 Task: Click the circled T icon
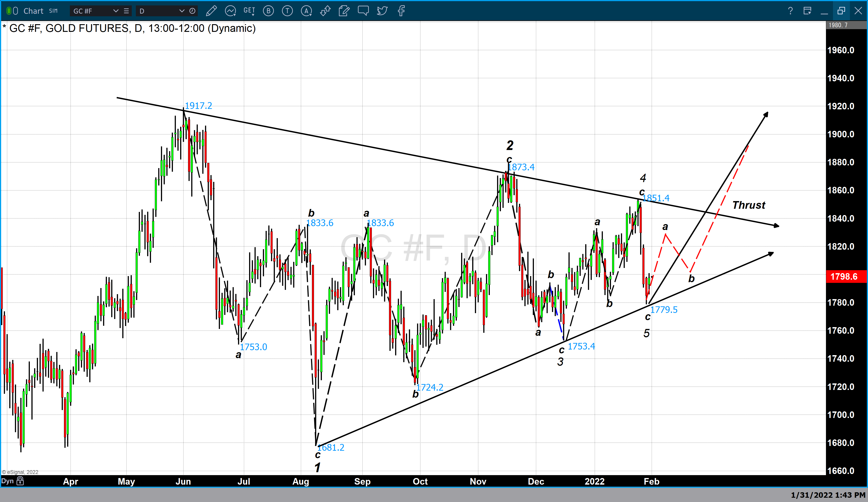(x=287, y=11)
